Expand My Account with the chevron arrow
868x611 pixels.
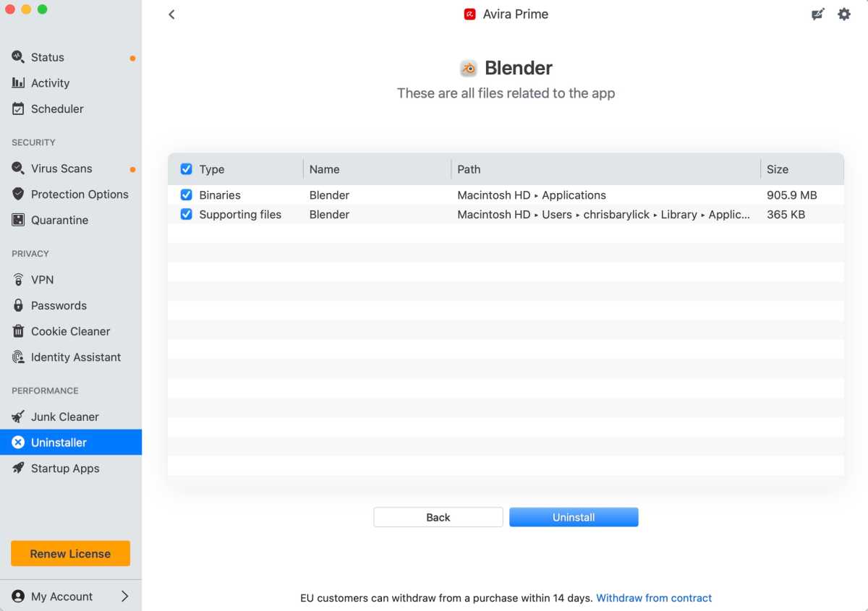click(124, 597)
